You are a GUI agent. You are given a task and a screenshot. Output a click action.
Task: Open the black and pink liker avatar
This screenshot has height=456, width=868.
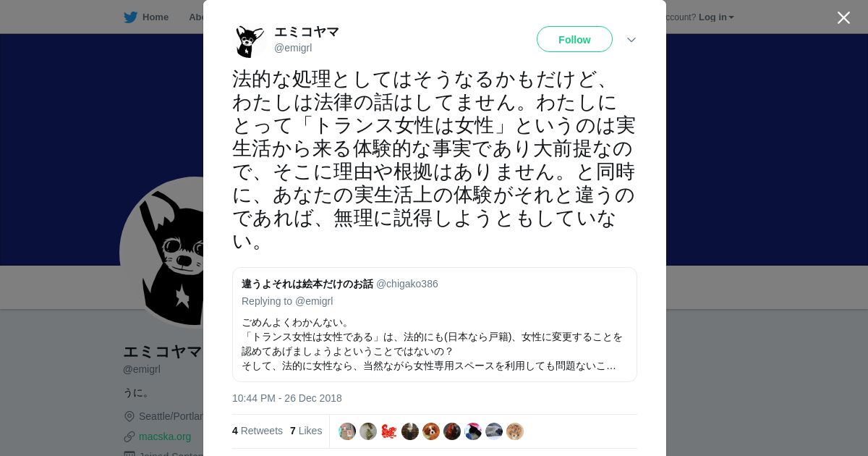click(473, 431)
